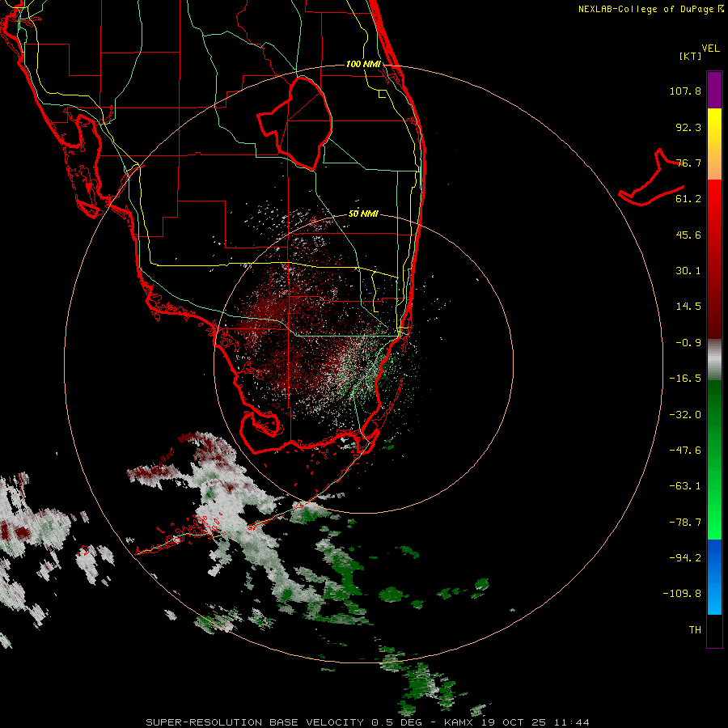This screenshot has width=728, height=728.
Task: Click the 92.3 legend value
Action: tap(688, 127)
